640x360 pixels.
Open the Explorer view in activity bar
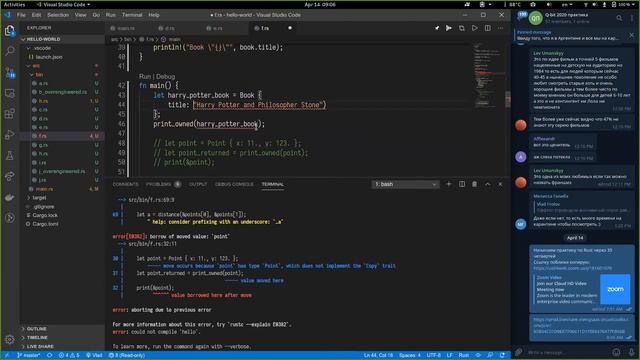[x=10, y=31]
